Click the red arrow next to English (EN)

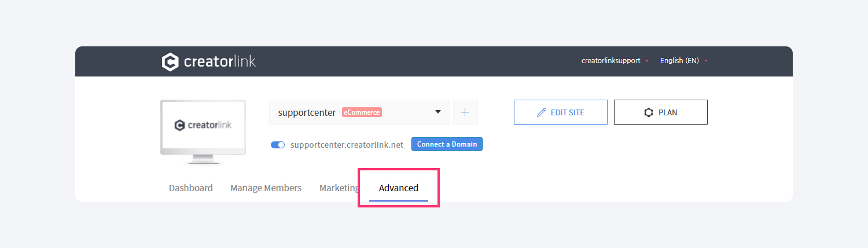coord(706,61)
